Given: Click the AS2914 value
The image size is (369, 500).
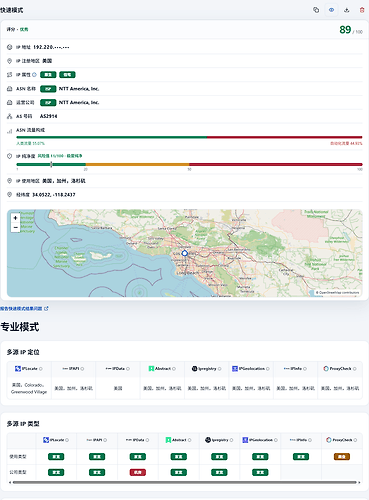Looking at the screenshot, I should pos(49,116).
